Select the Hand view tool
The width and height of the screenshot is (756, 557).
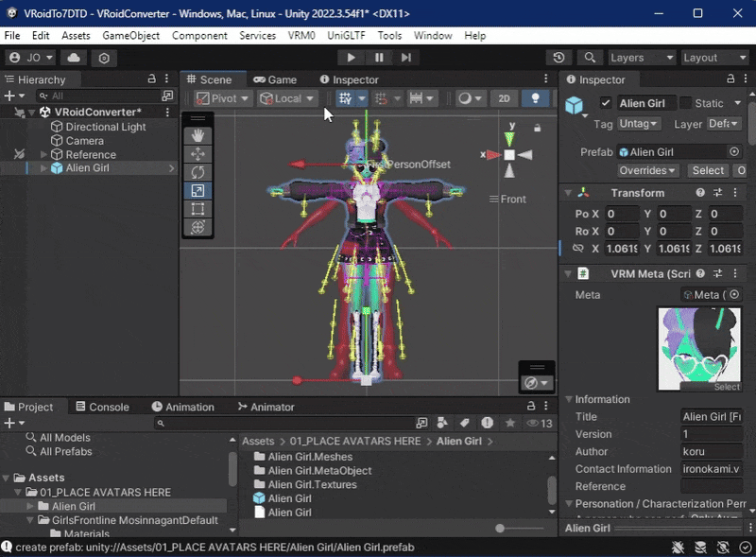pos(198,135)
